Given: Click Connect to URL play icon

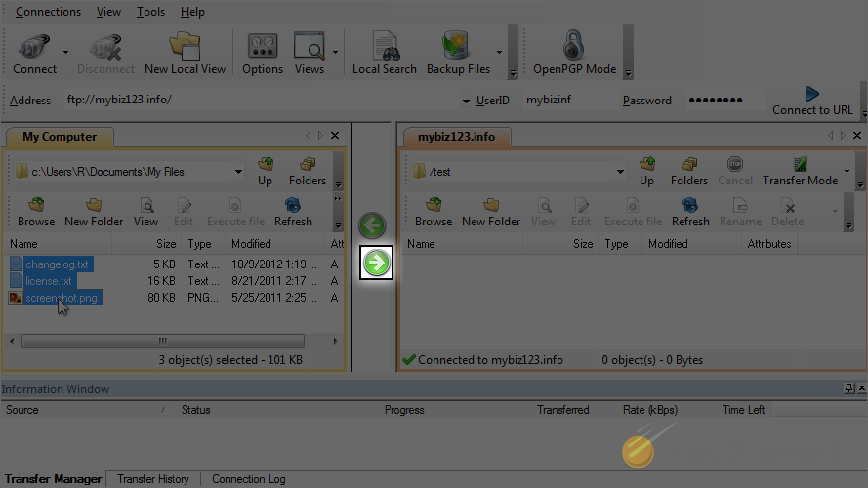Looking at the screenshot, I should [x=811, y=94].
